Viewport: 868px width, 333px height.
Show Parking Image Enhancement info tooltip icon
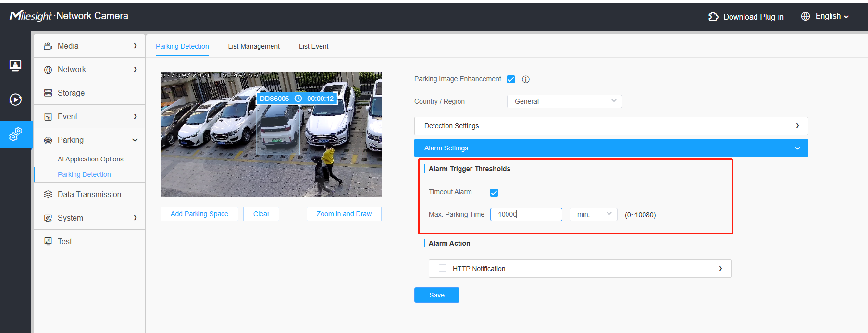point(526,79)
